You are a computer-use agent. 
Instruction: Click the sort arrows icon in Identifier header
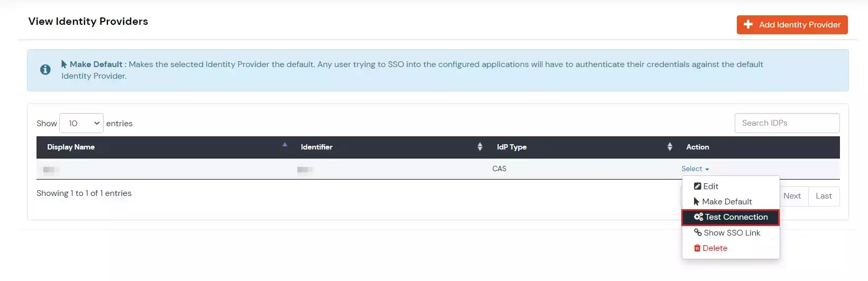click(480, 147)
